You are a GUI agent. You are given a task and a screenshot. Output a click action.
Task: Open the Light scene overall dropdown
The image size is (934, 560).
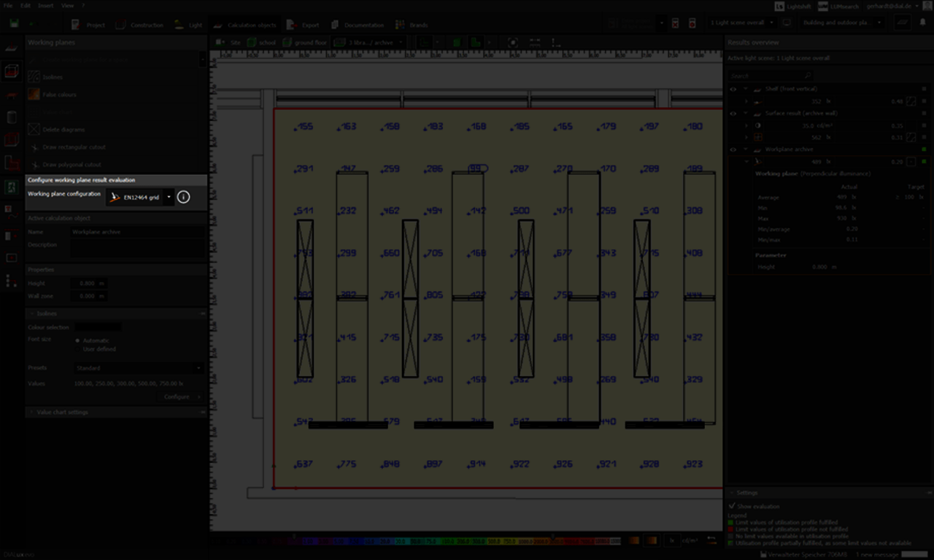(x=741, y=23)
